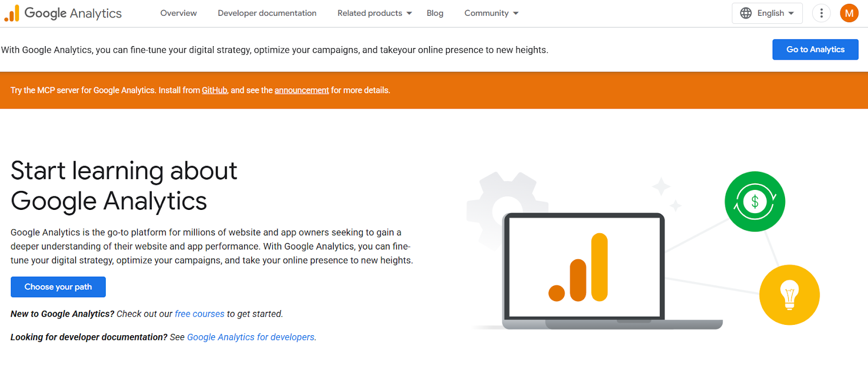Click the yellow lightbulb circle icon
The height and width of the screenshot is (371, 868).
[x=789, y=295]
